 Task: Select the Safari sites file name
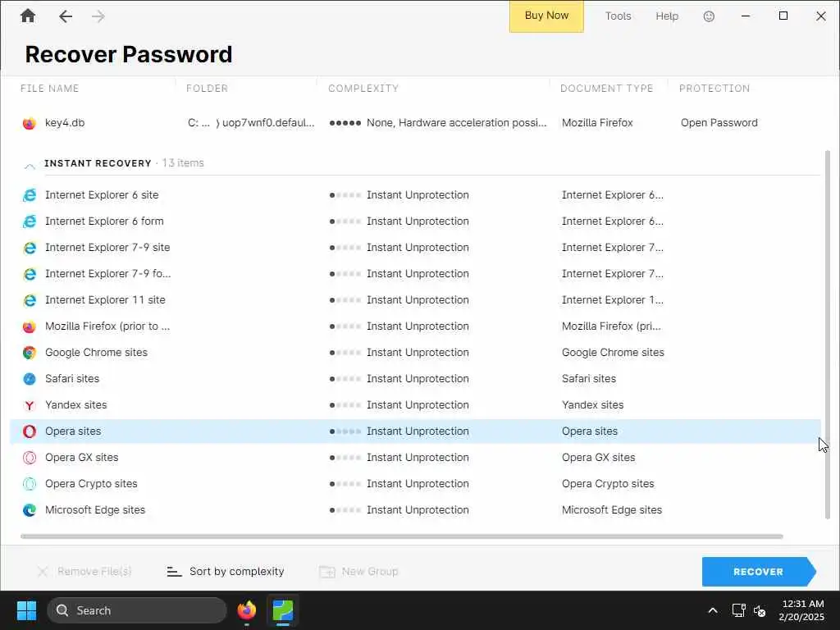coord(72,379)
